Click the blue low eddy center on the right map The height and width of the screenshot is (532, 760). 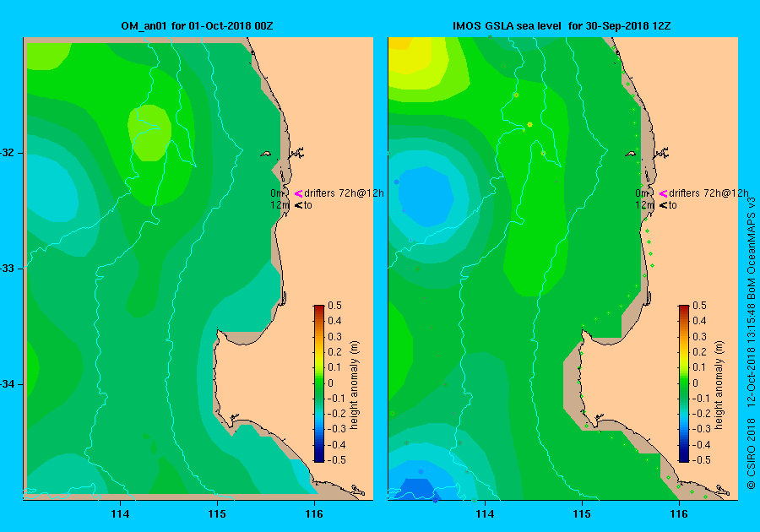(426, 196)
